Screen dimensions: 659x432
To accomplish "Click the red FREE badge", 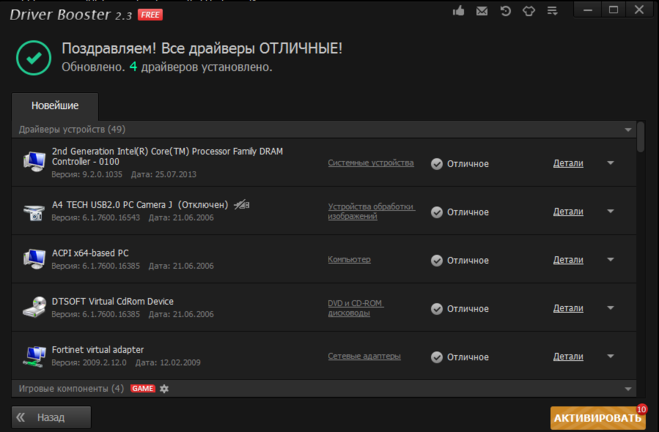I will pyautogui.click(x=150, y=15).
